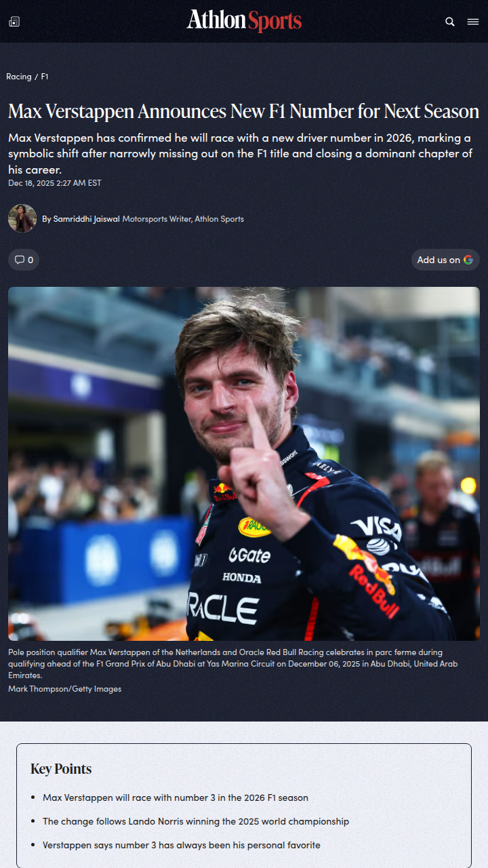
Task: Click the Max Verstappen article photo
Action: click(244, 464)
